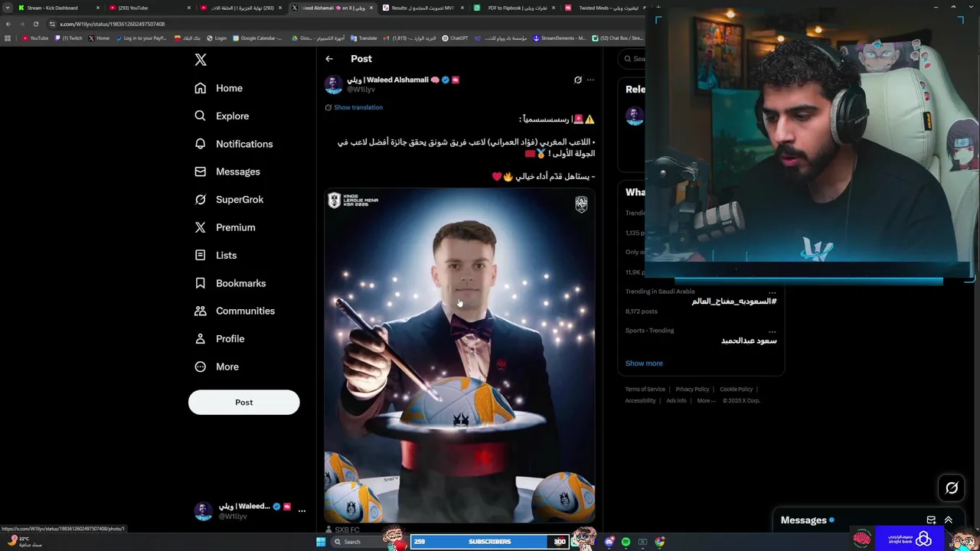
Task: Click the @W1llyv handle under author name
Action: (x=361, y=90)
